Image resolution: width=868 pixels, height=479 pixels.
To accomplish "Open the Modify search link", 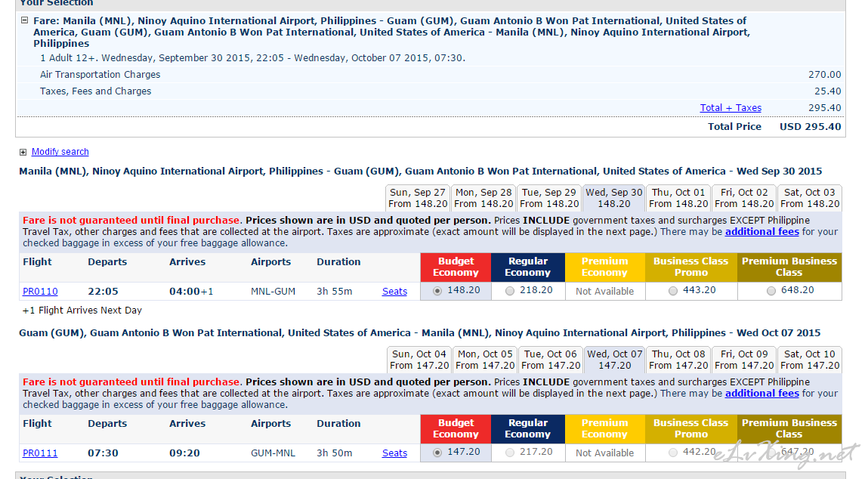I will (60, 152).
